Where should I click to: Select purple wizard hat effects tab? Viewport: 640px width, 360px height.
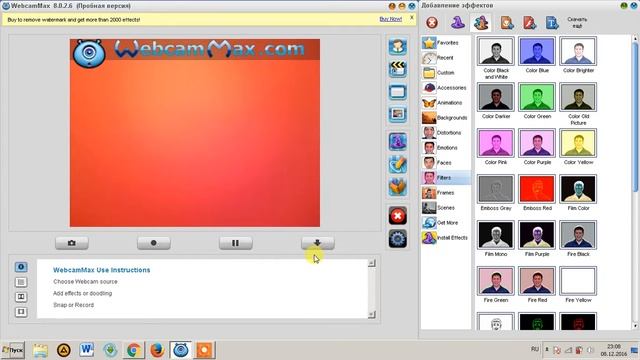458,22
